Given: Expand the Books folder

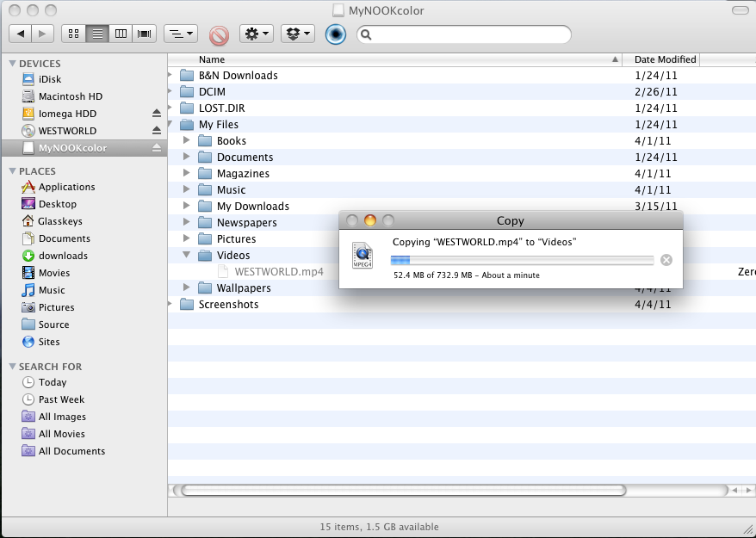Looking at the screenshot, I should click(x=187, y=141).
